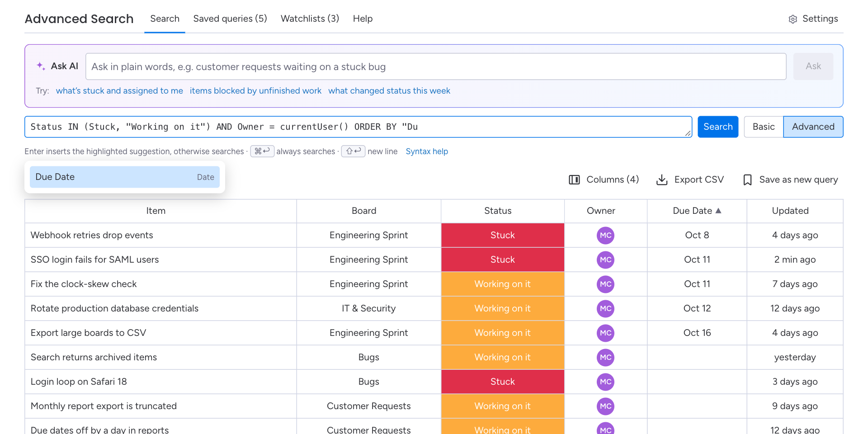Click Stuck status of Webhook retries row
The height and width of the screenshot is (434, 868).
pyautogui.click(x=503, y=236)
